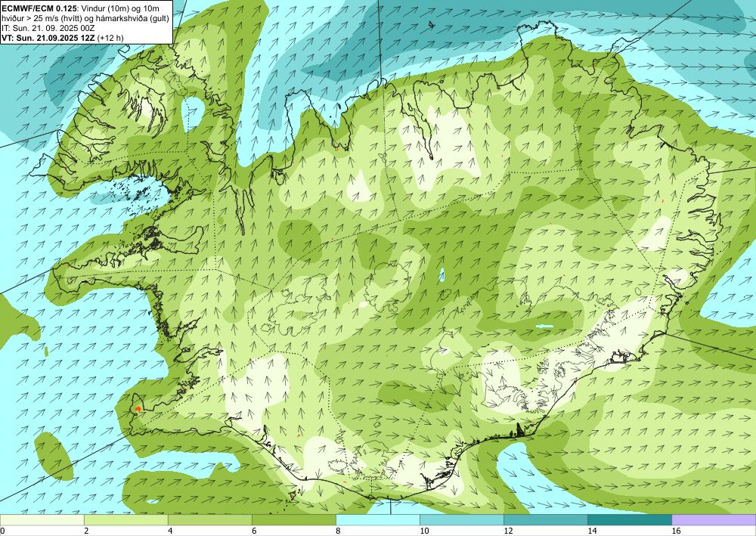Click the legend swatch between 2 and 4
Viewport: 756px width, 536px height.
tap(125, 520)
